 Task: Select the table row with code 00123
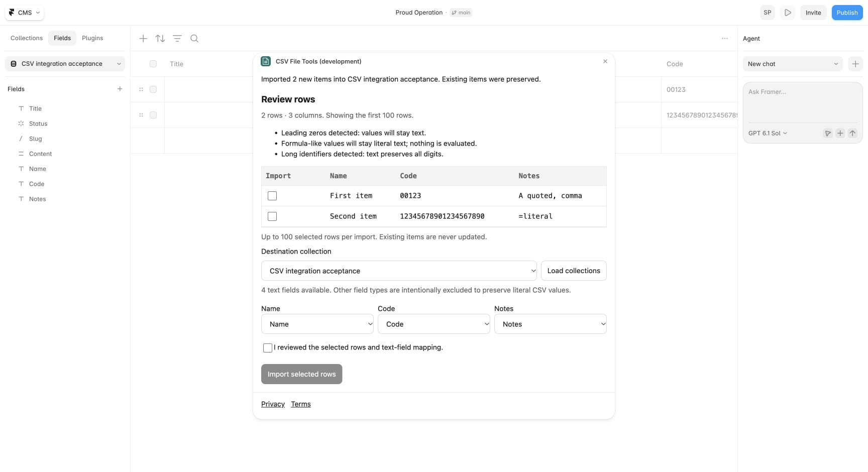153,89
